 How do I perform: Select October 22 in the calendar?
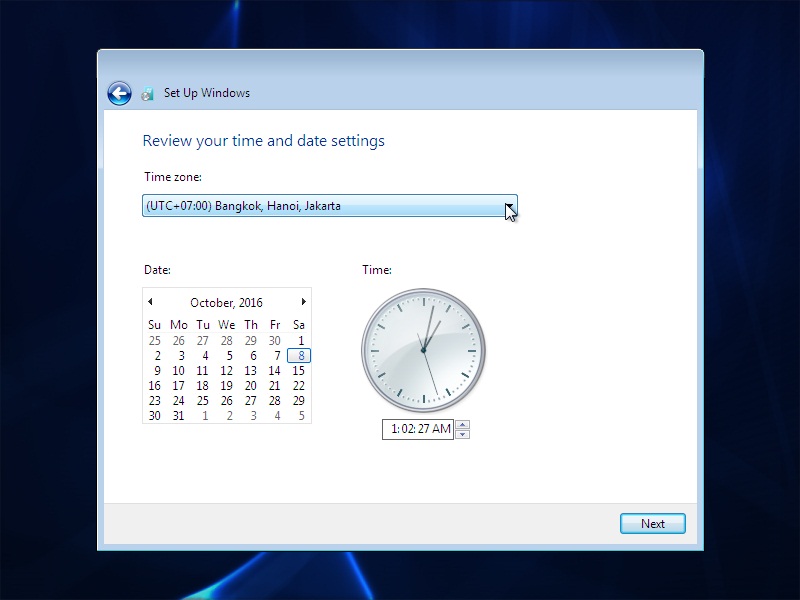coord(298,386)
